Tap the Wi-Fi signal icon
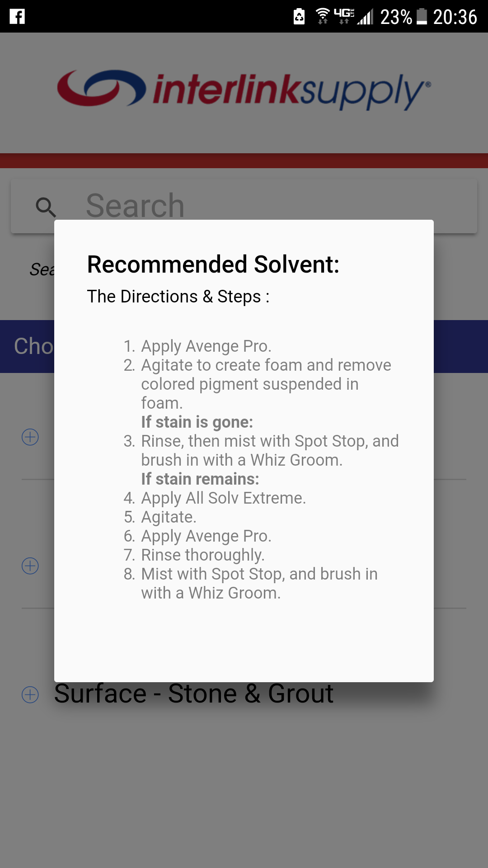Screen dimensions: 488x868 click(323, 15)
